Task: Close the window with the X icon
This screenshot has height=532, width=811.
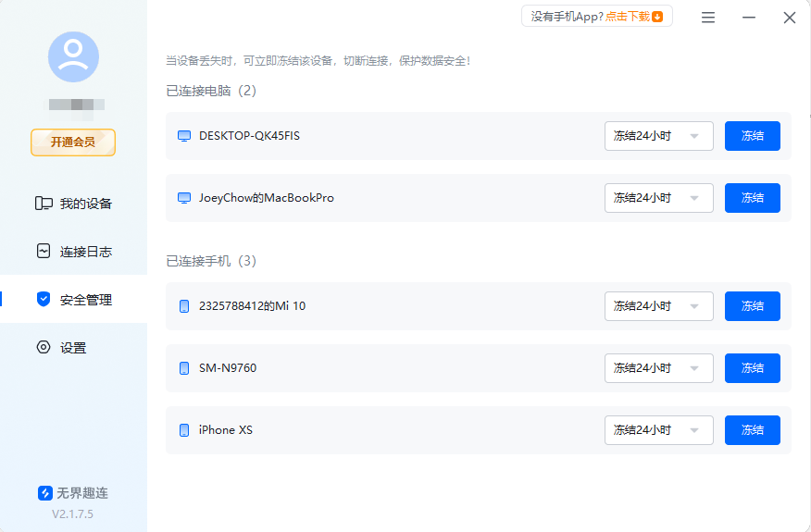Action: (790, 18)
